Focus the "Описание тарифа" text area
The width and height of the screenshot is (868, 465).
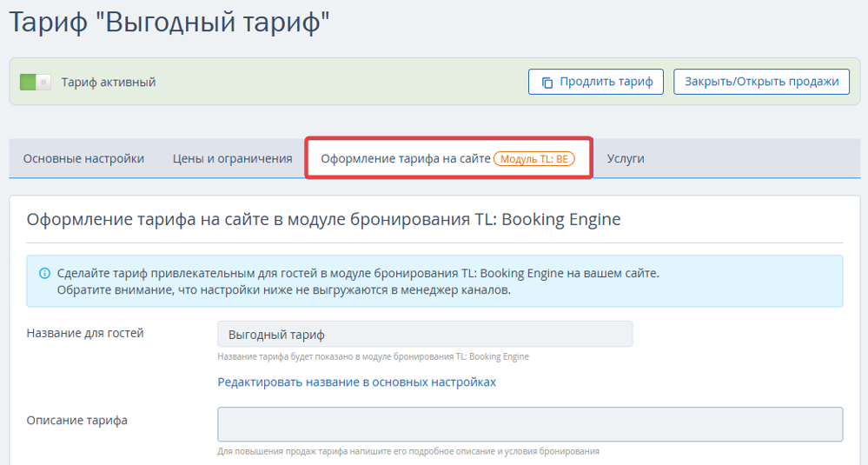(530, 424)
